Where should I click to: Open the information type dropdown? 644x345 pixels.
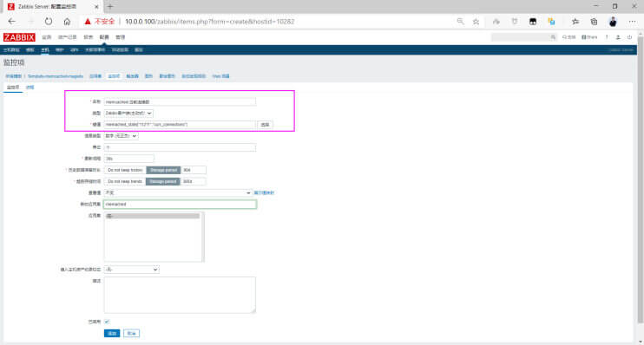point(122,136)
